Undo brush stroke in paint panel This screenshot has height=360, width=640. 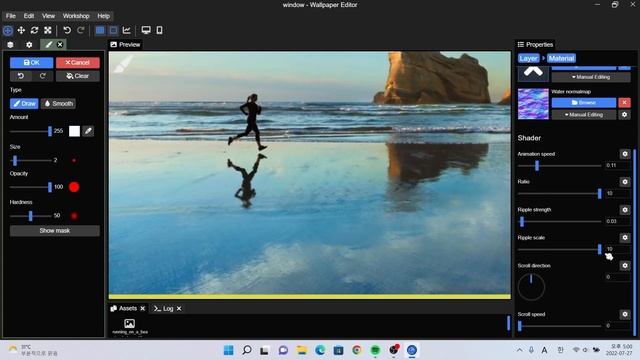[x=20, y=76]
